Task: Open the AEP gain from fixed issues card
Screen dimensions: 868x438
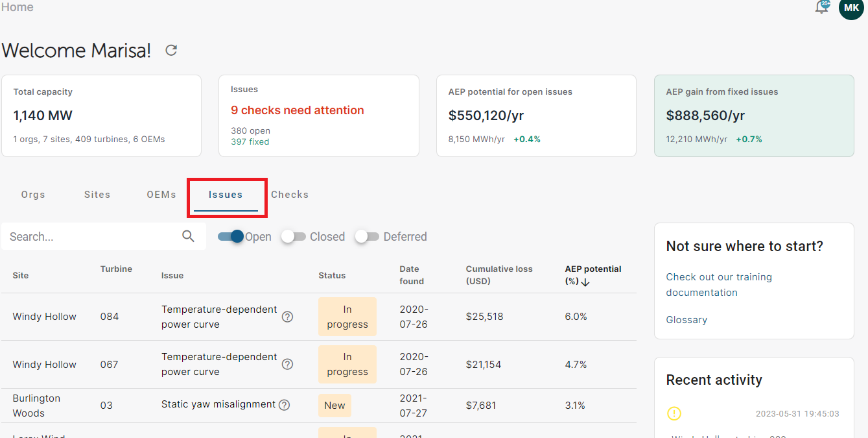Action: pos(754,116)
